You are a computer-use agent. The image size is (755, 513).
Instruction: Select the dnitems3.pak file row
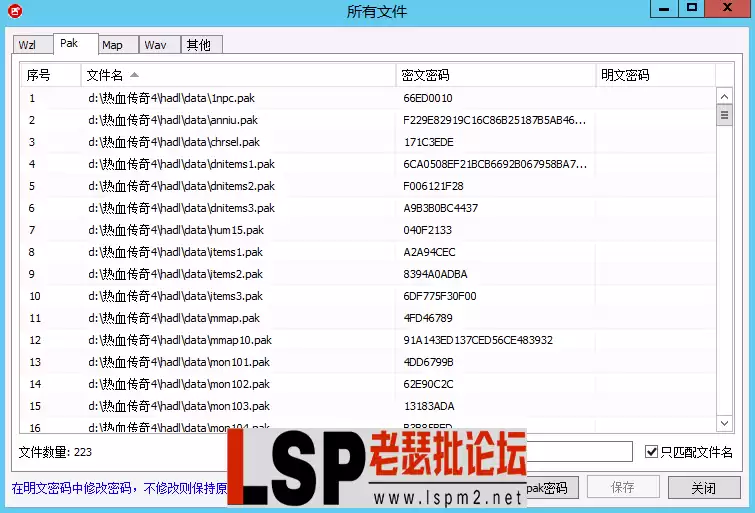click(x=368, y=208)
